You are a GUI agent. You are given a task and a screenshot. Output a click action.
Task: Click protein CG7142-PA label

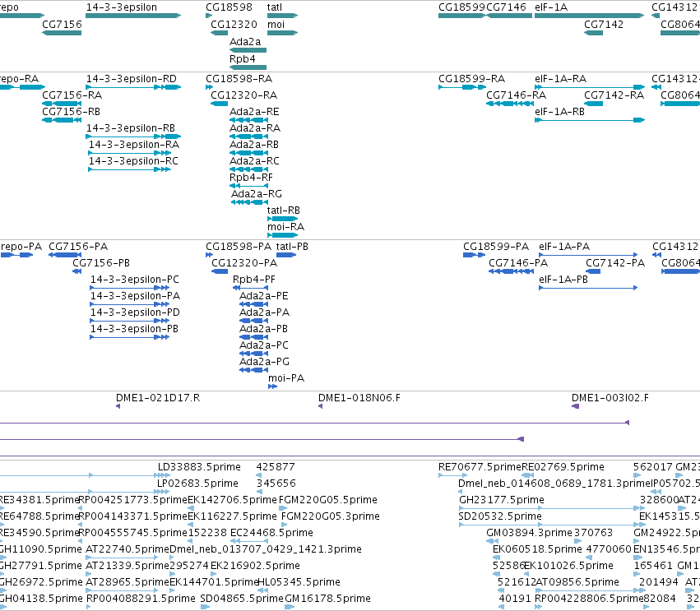[615, 263]
